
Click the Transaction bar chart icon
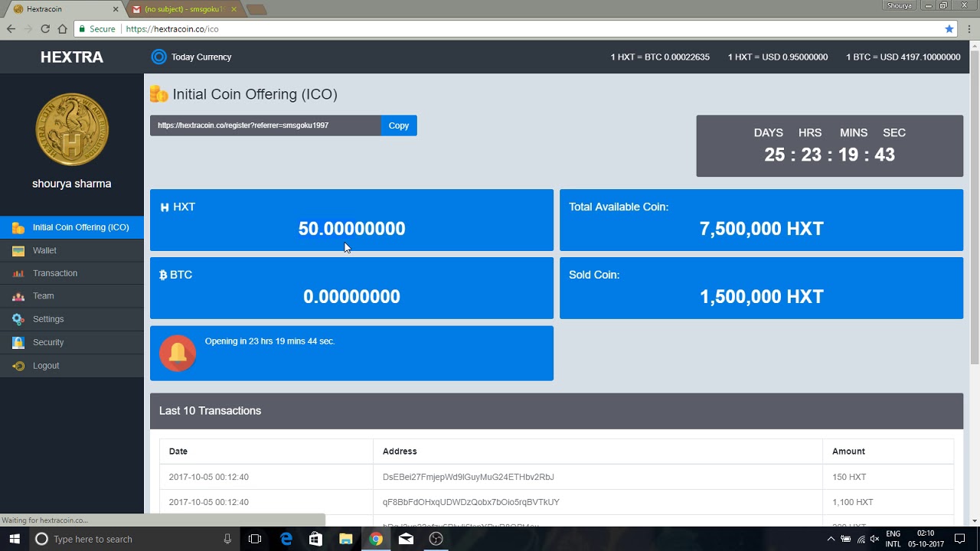tap(18, 273)
